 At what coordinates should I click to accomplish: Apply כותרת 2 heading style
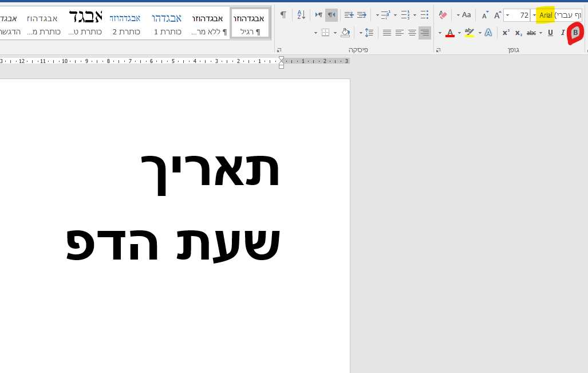pos(126,23)
